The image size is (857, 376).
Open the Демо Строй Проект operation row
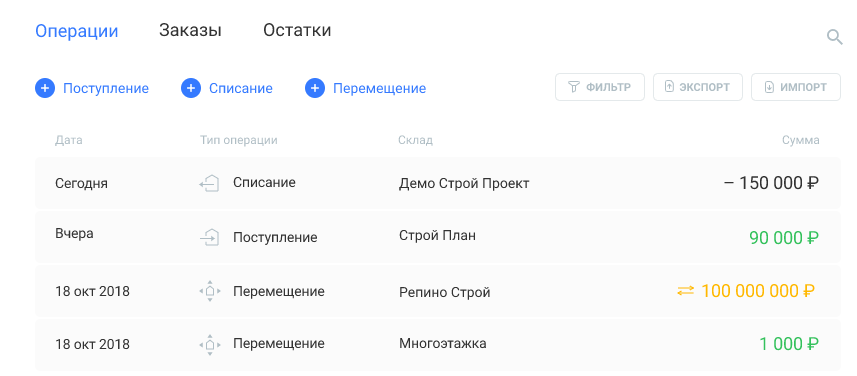point(438,183)
